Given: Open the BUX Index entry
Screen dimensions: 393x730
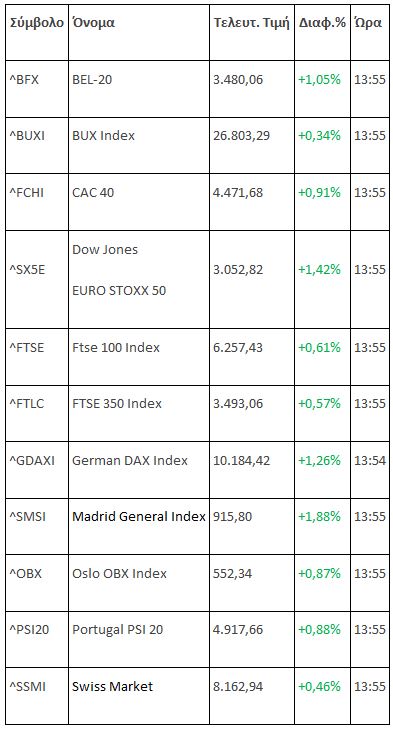Looking at the screenshot, I should (x=103, y=136).
